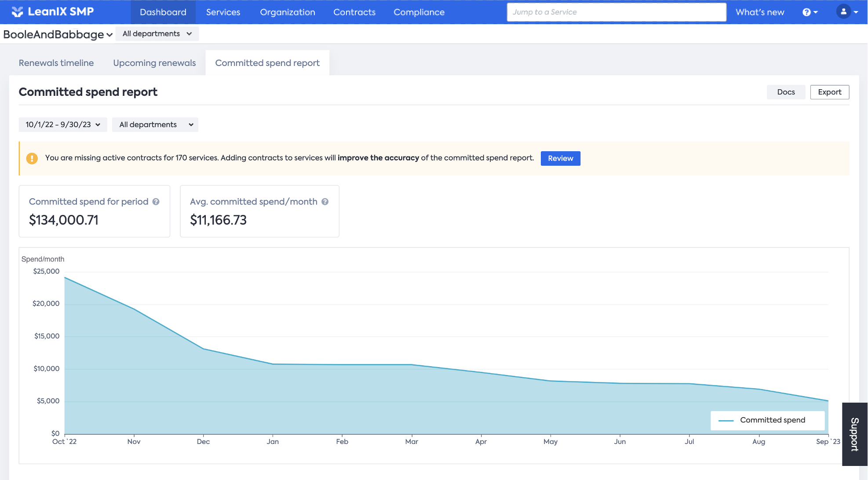Screen dimensions: 868x480
Task: Open the top All departments dropdown
Action: coord(157,34)
